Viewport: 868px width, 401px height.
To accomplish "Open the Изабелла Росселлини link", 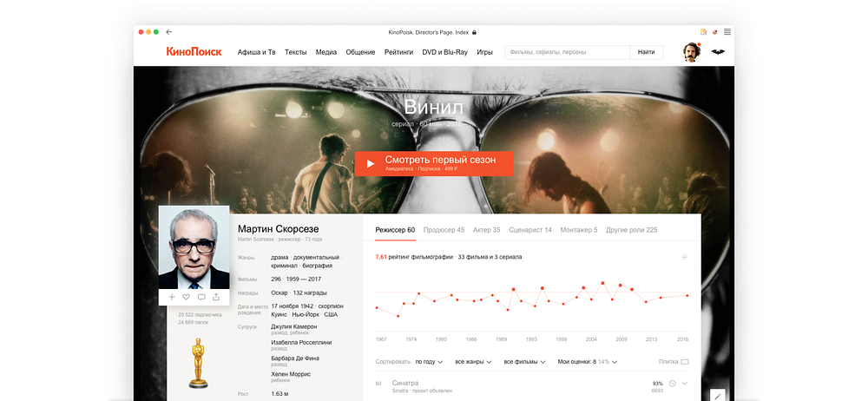I will pyautogui.click(x=302, y=342).
